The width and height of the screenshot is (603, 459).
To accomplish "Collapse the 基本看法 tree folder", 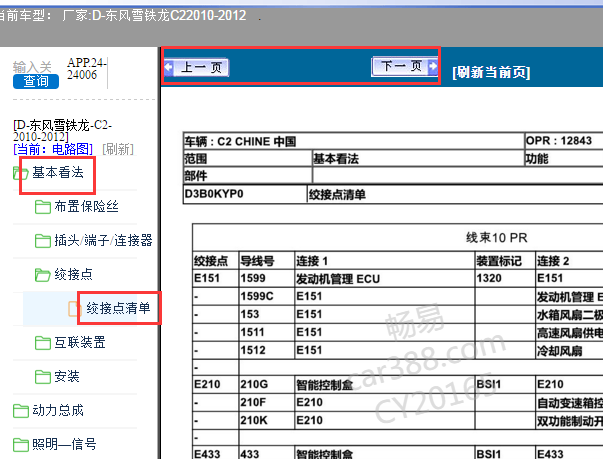I will 58,172.
